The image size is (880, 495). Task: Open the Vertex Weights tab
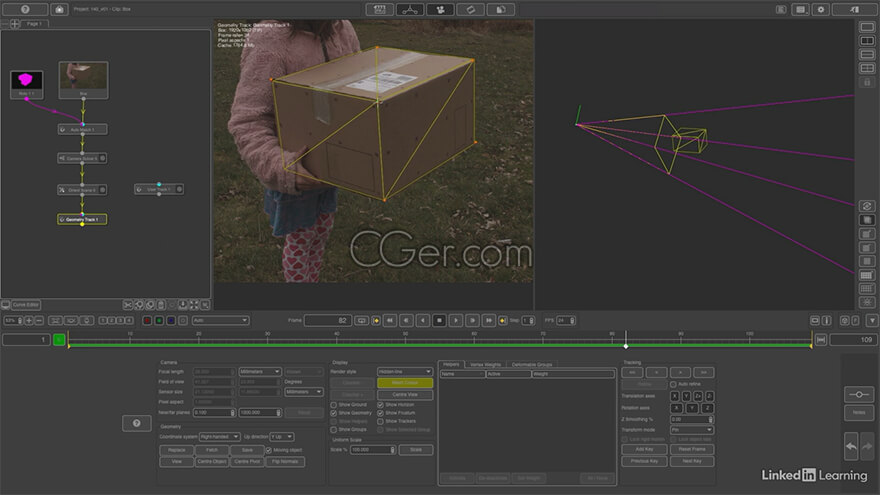click(x=485, y=364)
